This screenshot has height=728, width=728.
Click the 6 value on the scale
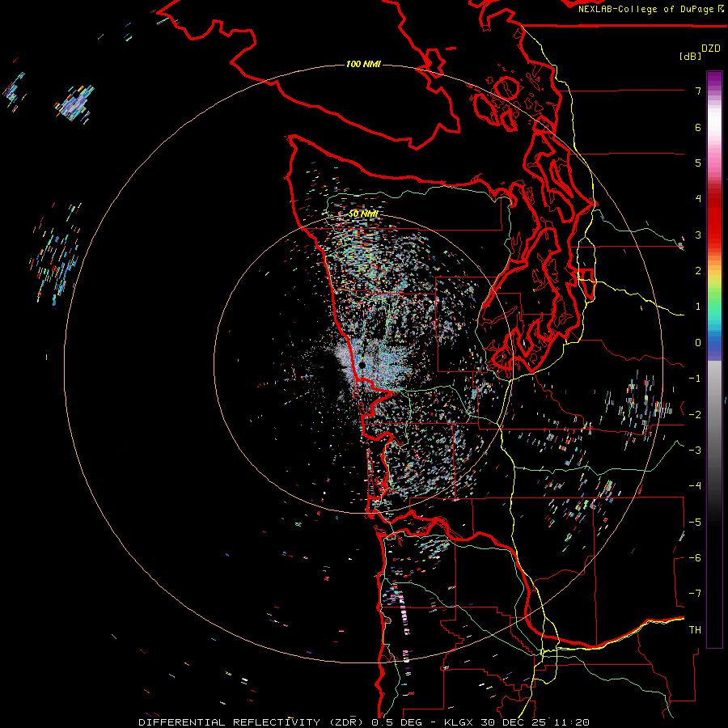pyautogui.click(x=698, y=127)
